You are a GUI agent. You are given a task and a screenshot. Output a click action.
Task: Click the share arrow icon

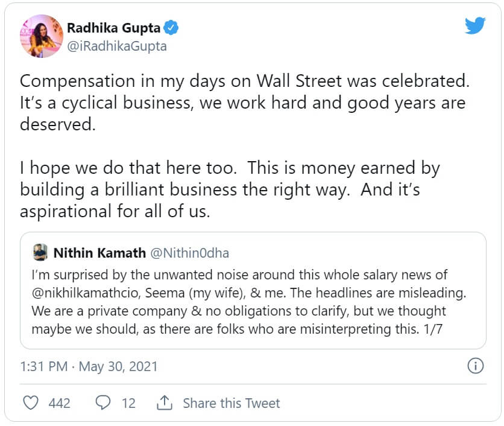[164, 402]
